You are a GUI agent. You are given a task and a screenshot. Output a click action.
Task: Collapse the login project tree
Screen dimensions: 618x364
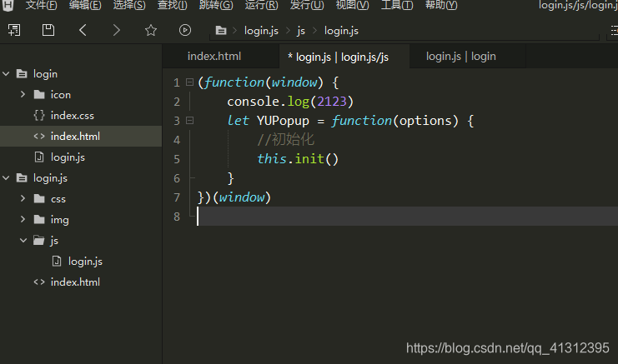tap(6, 73)
